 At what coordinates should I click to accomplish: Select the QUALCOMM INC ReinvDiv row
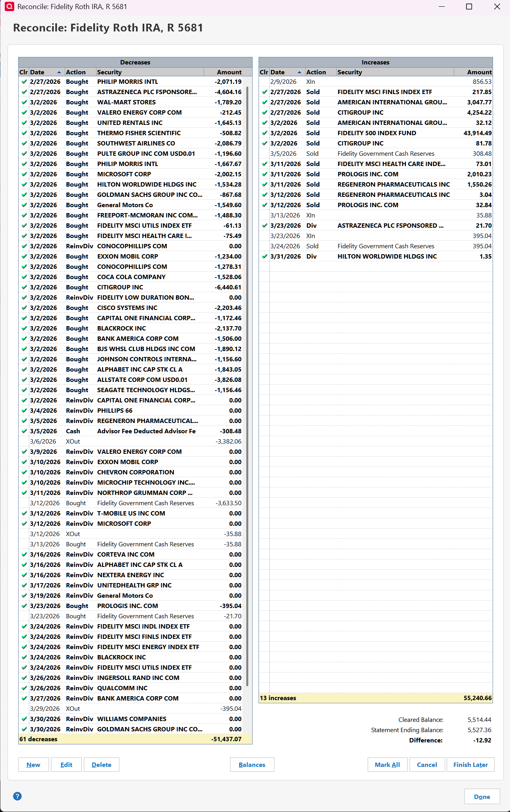[131, 688]
